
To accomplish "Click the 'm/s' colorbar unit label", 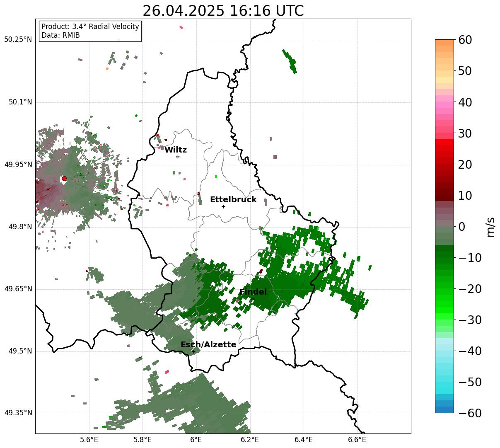I will tap(491, 227).
